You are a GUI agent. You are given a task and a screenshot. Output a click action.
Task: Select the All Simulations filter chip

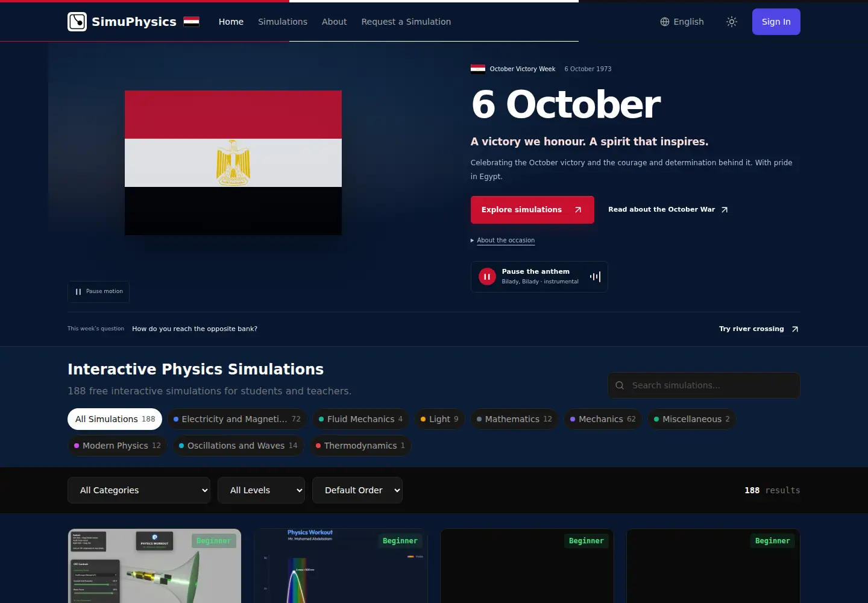tap(115, 419)
